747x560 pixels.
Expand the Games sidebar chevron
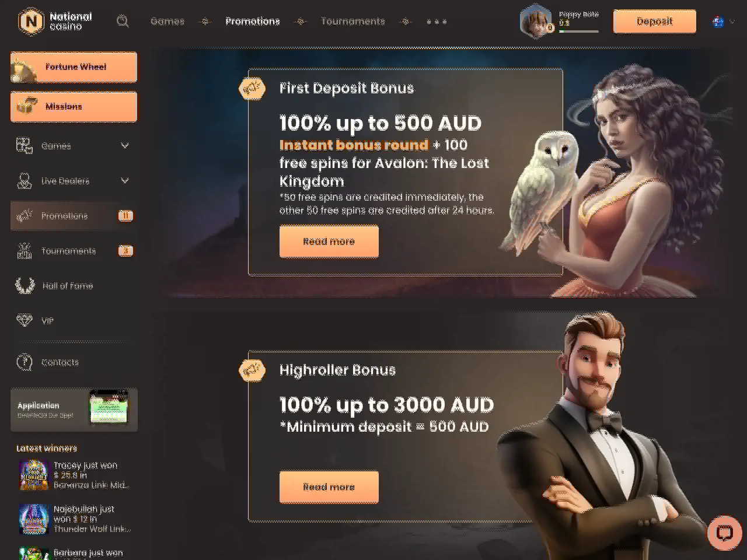click(x=125, y=146)
